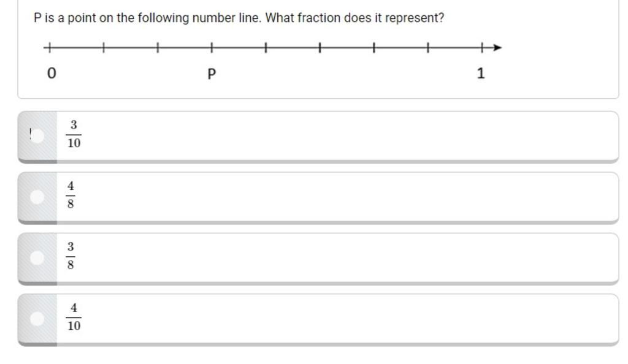Click the tick mark directly above 0
The image size is (628, 364).
pos(49,48)
